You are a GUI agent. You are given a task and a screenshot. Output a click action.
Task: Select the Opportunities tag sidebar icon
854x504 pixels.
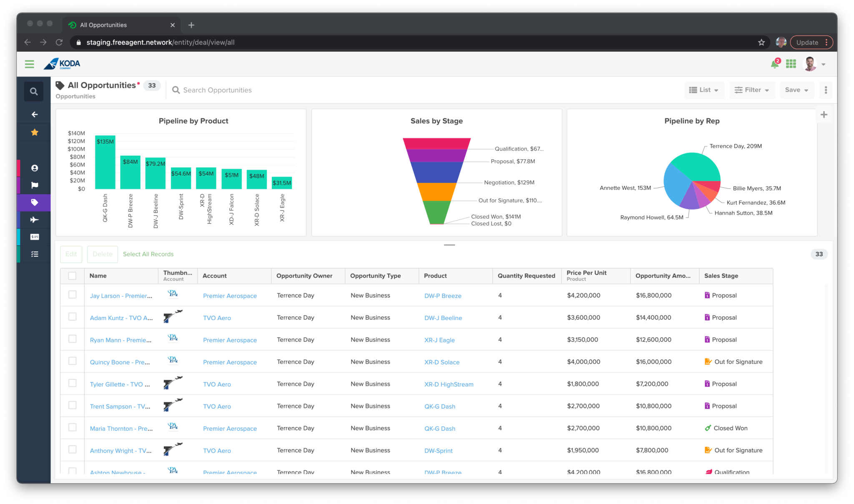coord(35,203)
